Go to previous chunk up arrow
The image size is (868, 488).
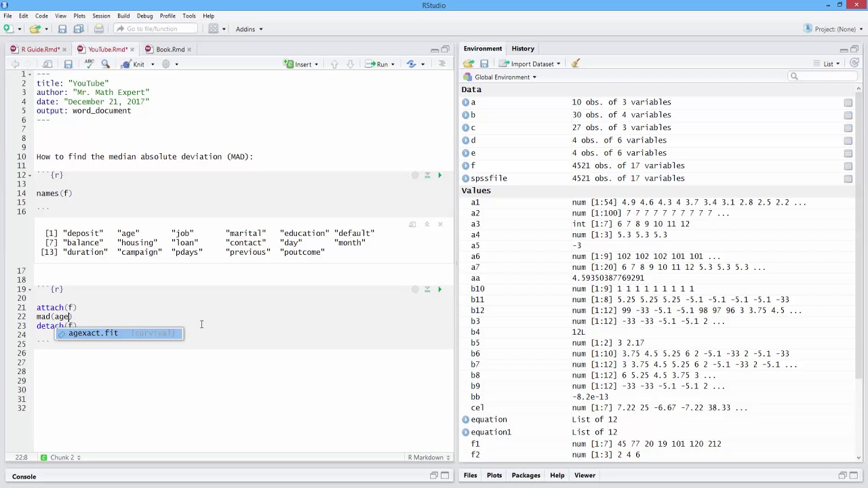point(334,64)
